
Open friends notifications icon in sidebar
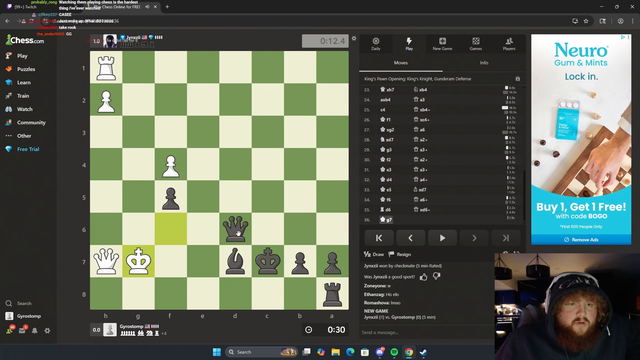pyautogui.click(x=9, y=330)
